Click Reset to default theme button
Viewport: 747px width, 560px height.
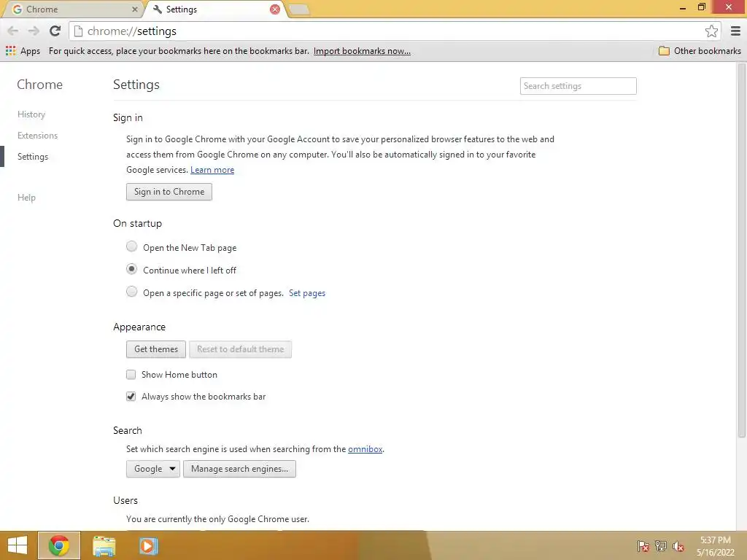click(241, 349)
